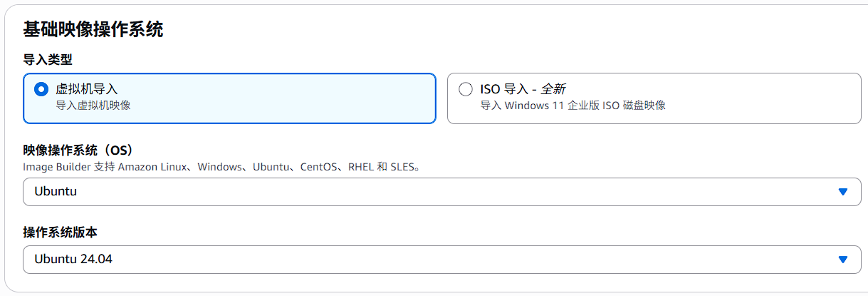Select the ISO 导入 radio button
Viewport: 868px width, 296px height.
(x=466, y=89)
